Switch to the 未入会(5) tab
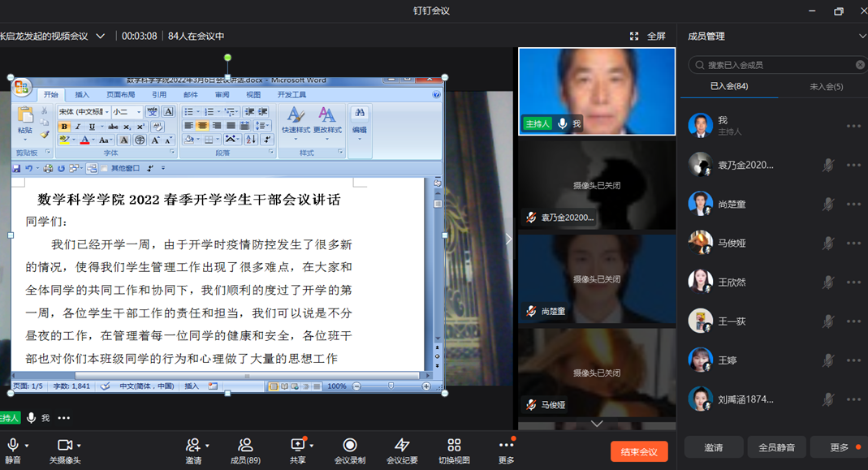The height and width of the screenshot is (470, 868). tap(826, 87)
